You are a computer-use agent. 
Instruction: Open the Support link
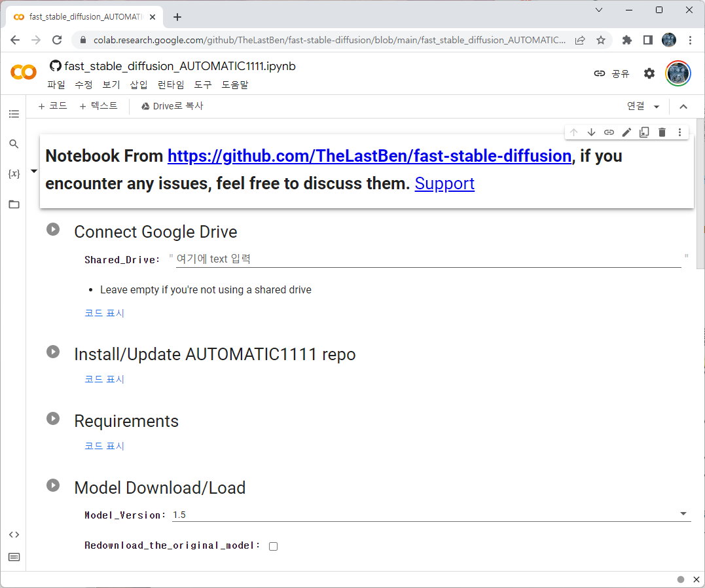click(x=444, y=183)
